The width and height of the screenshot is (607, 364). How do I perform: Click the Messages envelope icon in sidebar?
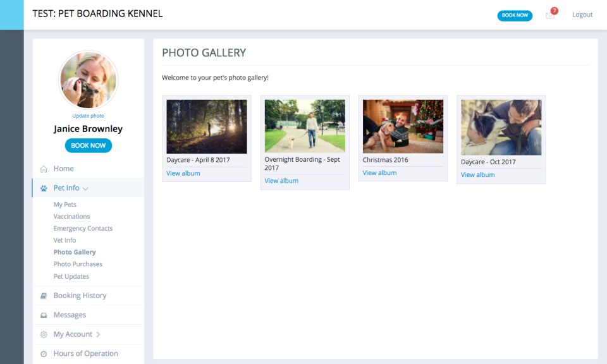point(44,315)
